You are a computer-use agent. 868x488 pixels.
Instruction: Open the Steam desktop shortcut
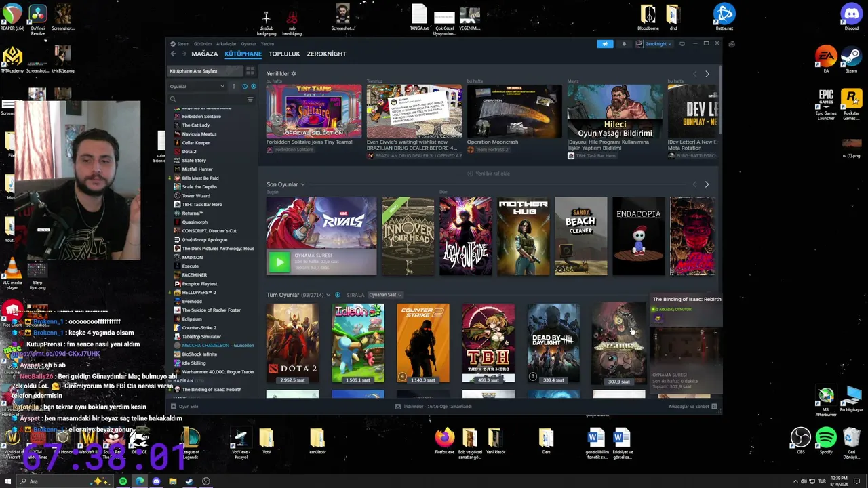point(851,58)
